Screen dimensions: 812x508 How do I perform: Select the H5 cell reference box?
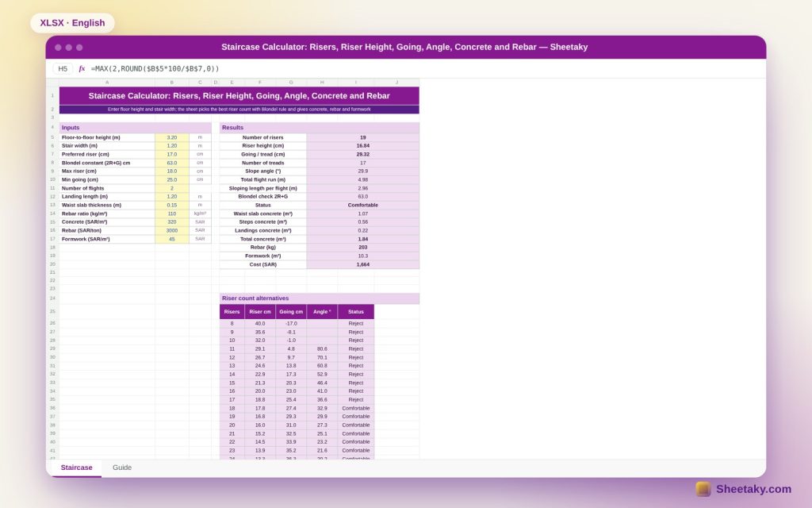63,68
